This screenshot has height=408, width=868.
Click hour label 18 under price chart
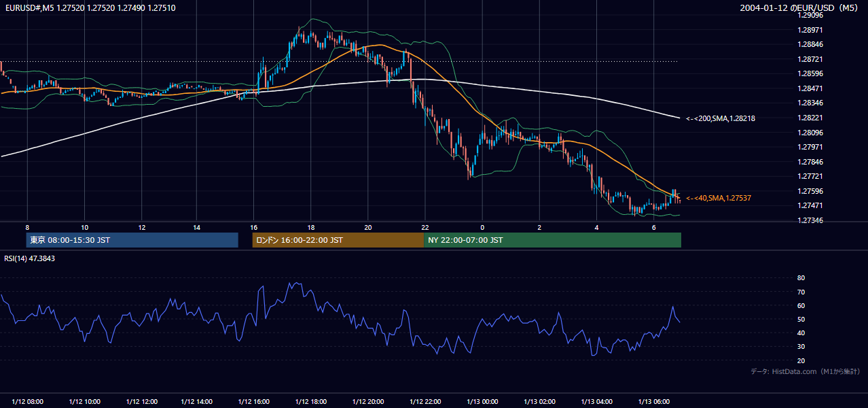pyautogui.click(x=310, y=227)
